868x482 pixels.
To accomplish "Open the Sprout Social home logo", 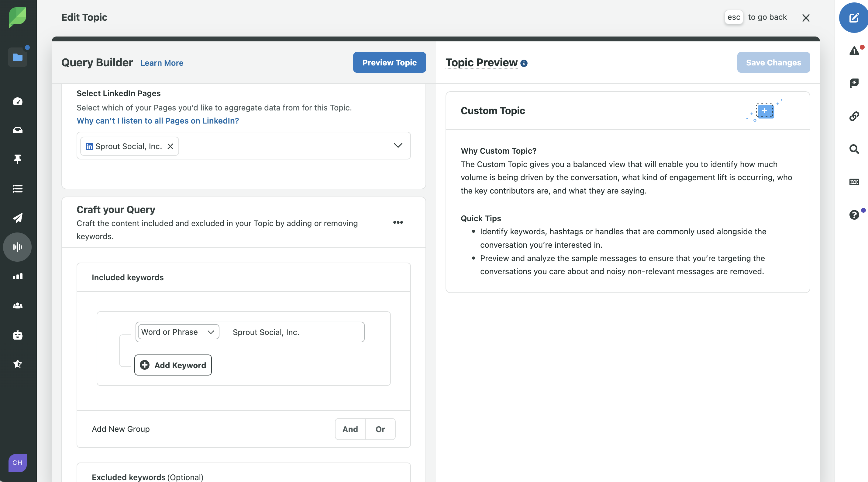I will pyautogui.click(x=17, y=17).
